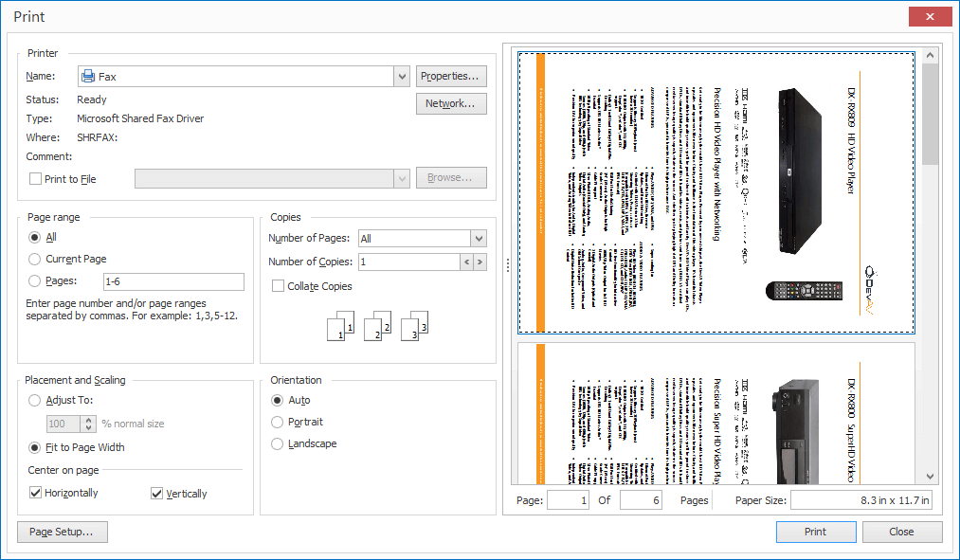Click the collate pages illustration icon
The image size is (960, 560).
coord(377,326)
